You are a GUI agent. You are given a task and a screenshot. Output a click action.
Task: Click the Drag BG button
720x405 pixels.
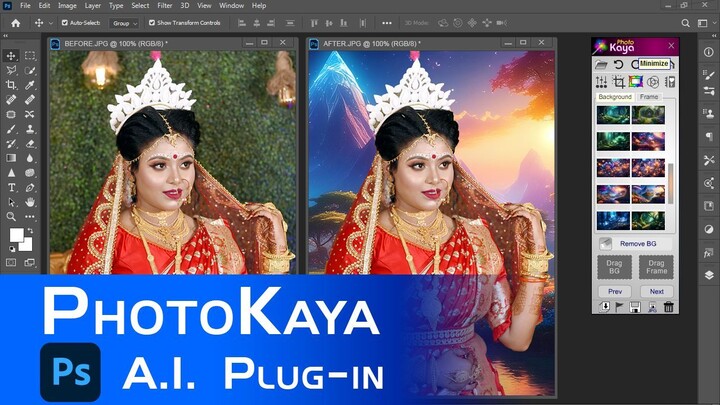click(x=614, y=267)
